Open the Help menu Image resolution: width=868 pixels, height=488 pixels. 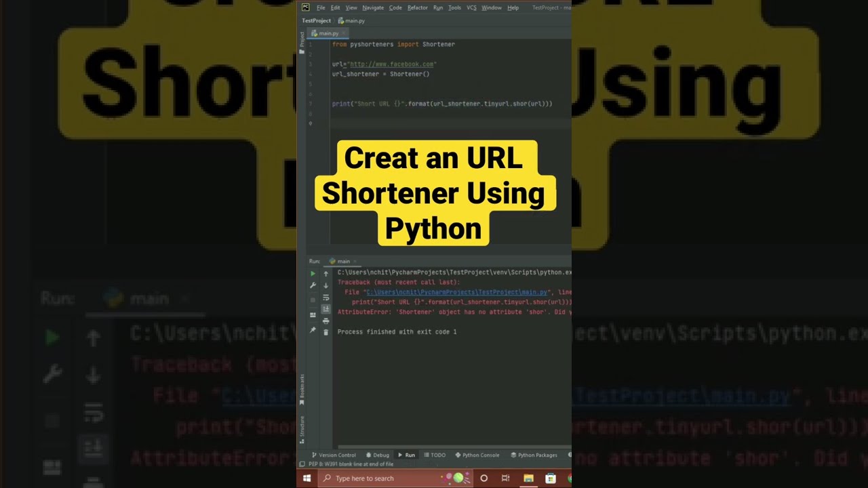(513, 7)
